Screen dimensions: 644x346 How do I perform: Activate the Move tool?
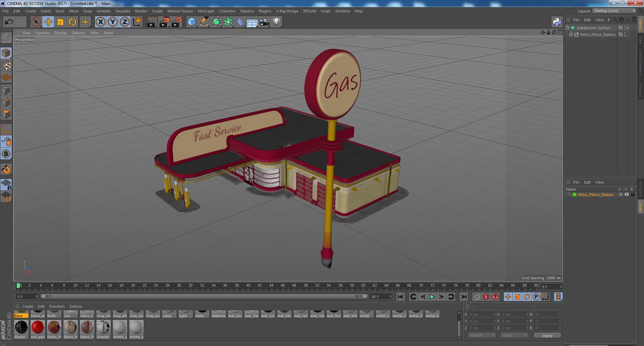[x=48, y=22]
